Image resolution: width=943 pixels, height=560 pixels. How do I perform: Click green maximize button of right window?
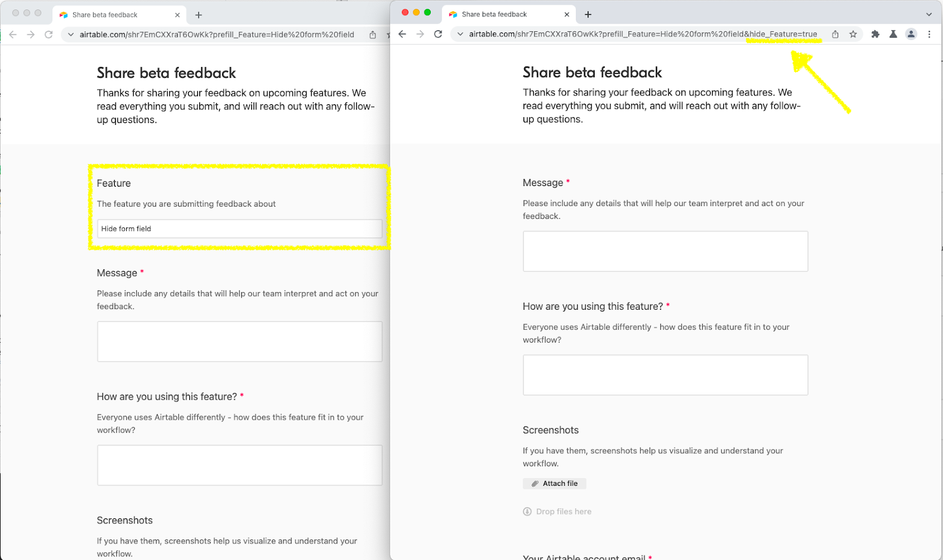(x=427, y=12)
